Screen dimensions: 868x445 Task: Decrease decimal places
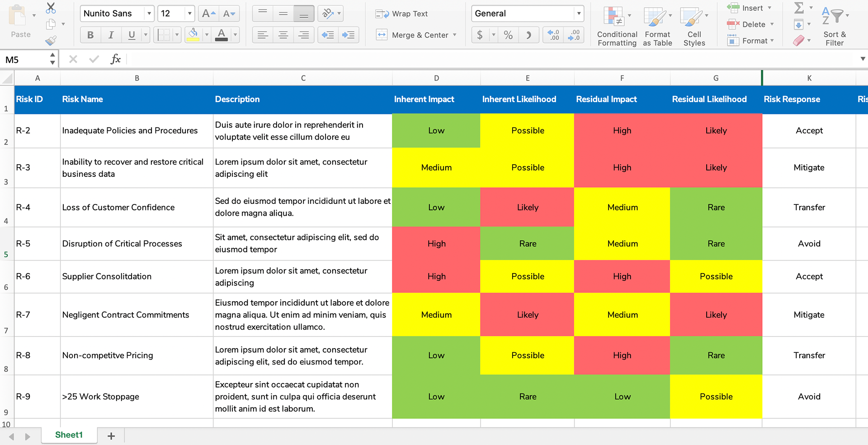coord(574,35)
